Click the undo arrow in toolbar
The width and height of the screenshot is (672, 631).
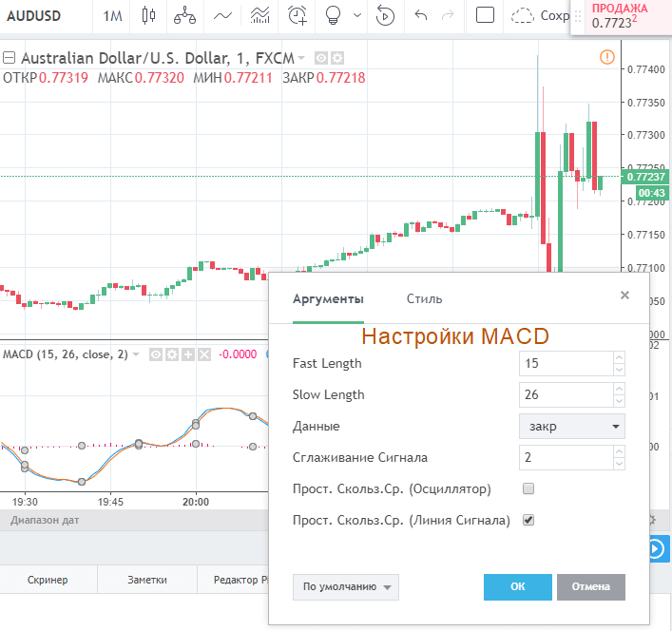pyautogui.click(x=422, y=15)
